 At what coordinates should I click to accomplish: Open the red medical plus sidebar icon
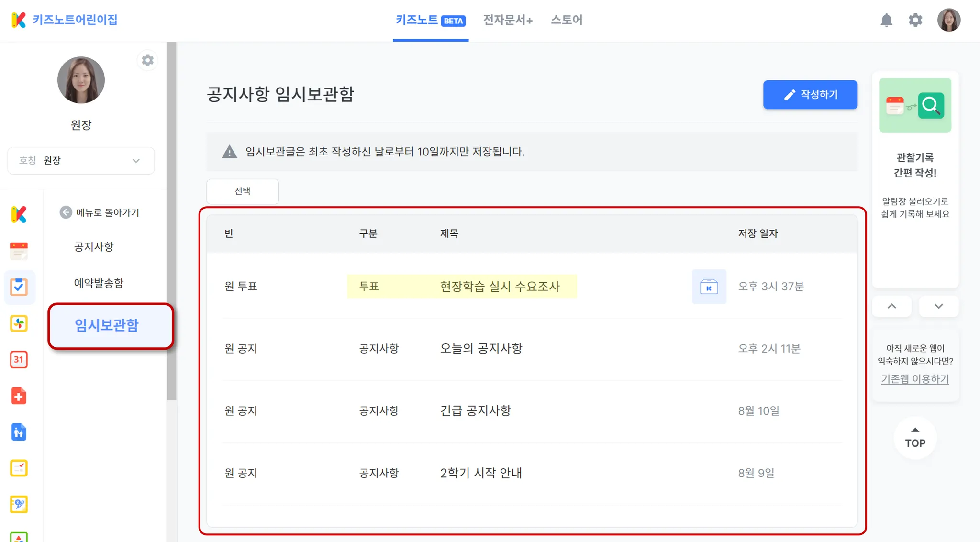pyautogui.click(x=19, y=396)
